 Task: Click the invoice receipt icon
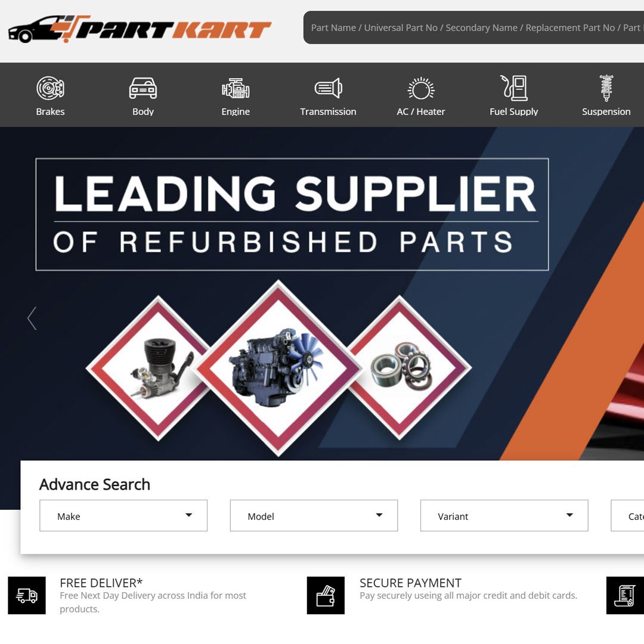625,595
